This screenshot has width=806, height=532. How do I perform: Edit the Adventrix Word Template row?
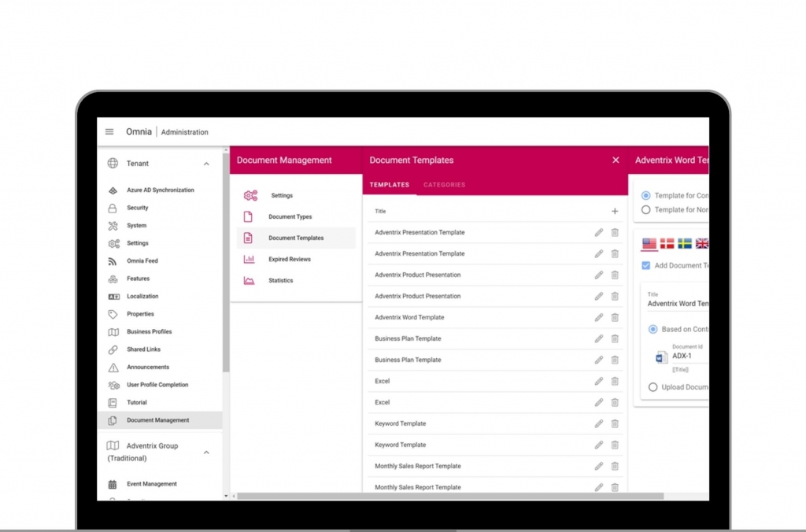[599, 318]
